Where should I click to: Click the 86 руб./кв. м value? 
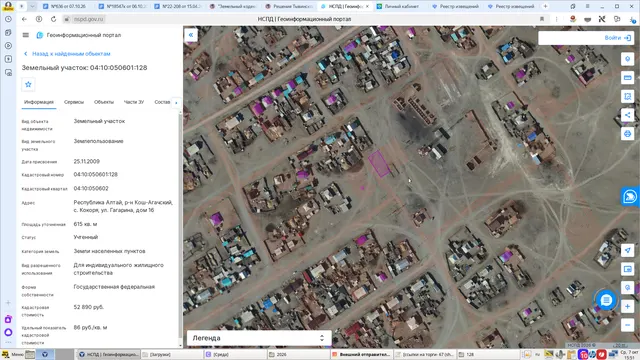tap(90, 327)
